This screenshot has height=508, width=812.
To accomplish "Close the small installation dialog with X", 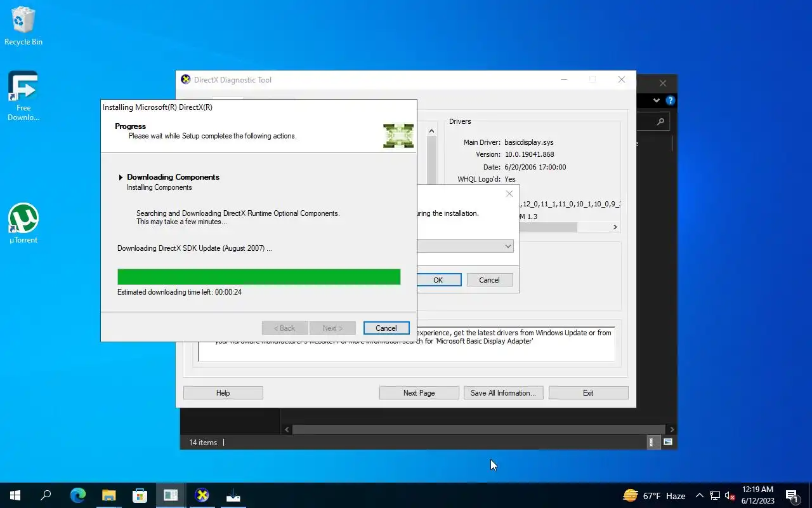I will (509, 194).
